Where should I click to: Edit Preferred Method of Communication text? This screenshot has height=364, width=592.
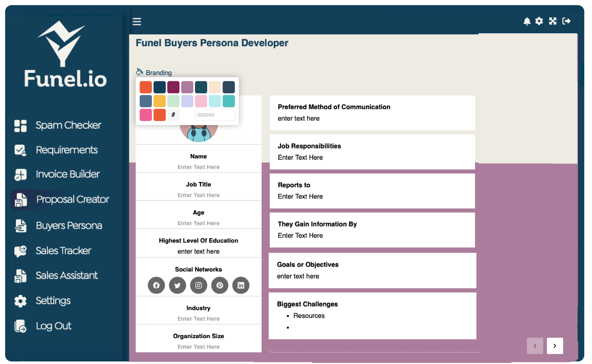click(299, 118)
